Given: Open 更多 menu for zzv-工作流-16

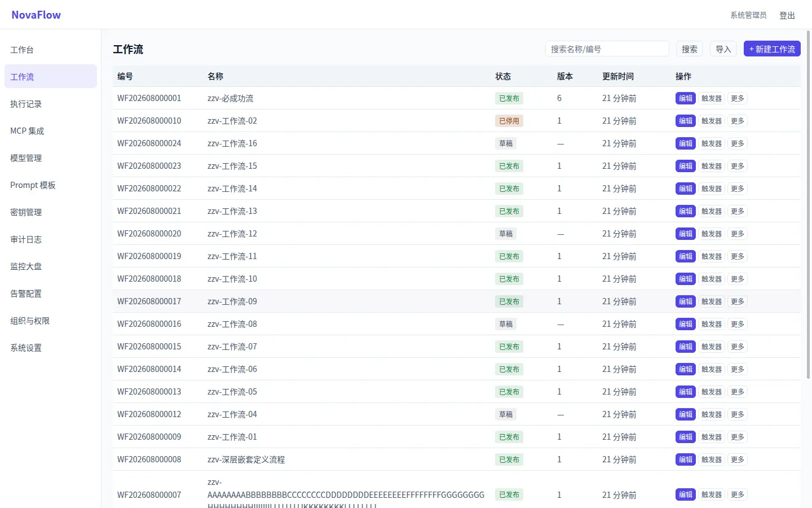Looking at the screenshot, I should [x=738, y=143].
